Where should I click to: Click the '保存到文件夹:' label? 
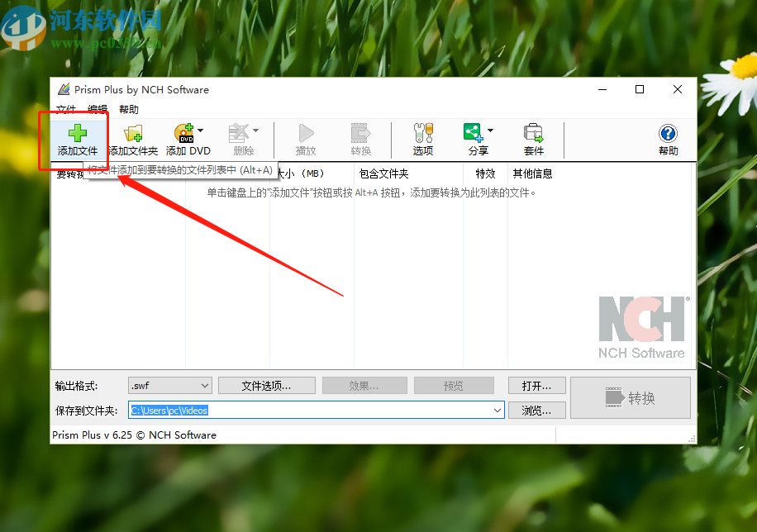87,411
